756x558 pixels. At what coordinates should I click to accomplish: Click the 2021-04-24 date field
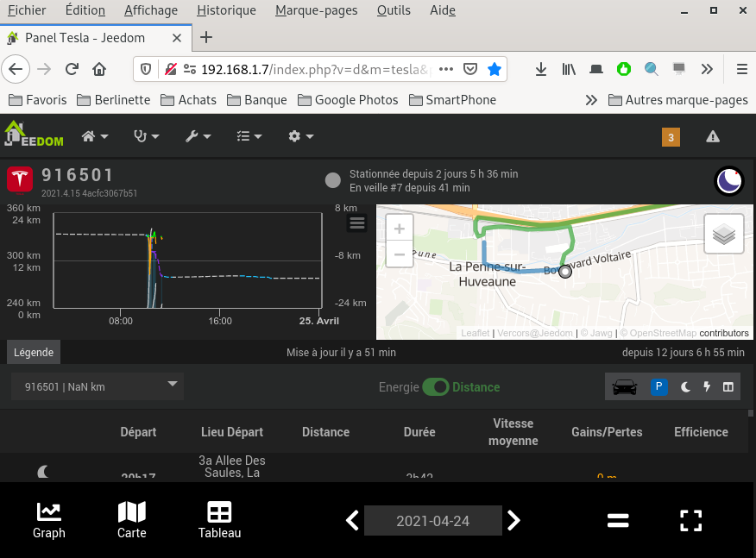point(432,521)
